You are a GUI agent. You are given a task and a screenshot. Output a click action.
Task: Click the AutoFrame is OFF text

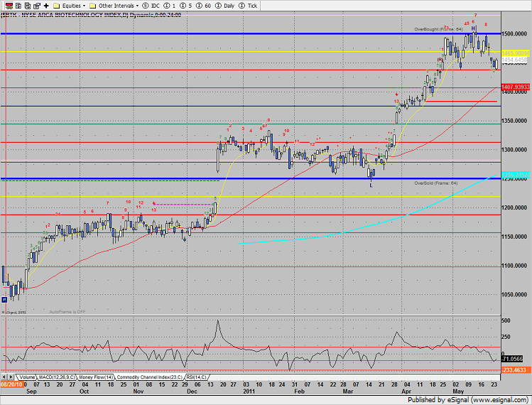tap(67, 312)
